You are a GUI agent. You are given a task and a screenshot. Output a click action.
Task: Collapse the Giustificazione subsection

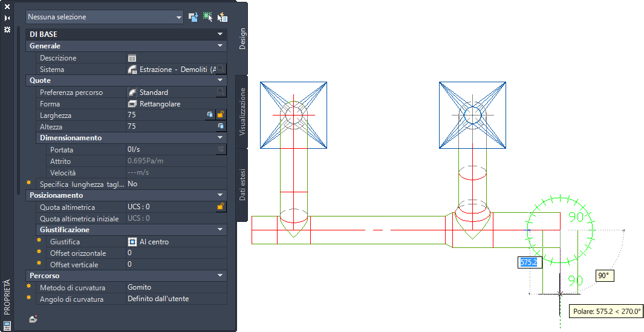tap(220, 230)
